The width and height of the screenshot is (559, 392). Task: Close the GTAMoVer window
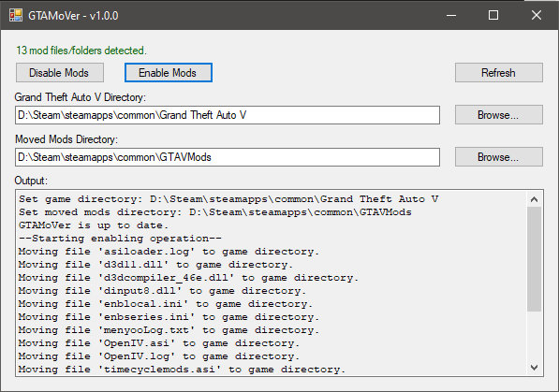[x=537, y=15]
